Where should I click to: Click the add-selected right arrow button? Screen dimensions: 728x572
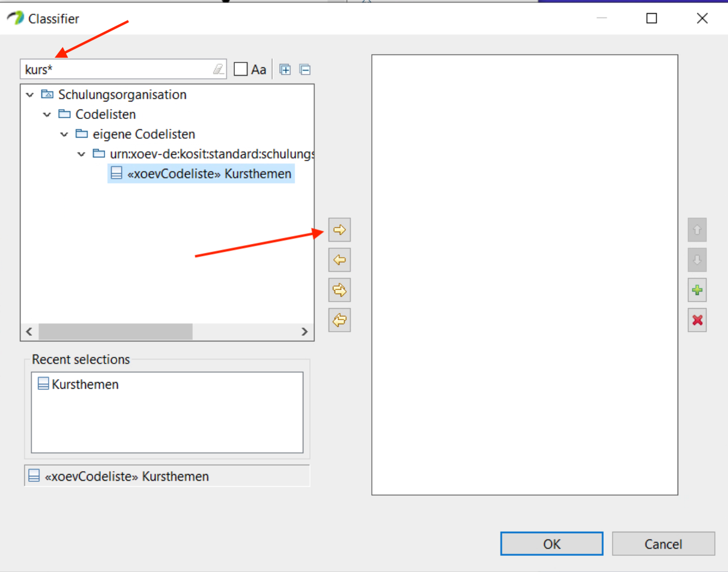click(x=339, y=230)
